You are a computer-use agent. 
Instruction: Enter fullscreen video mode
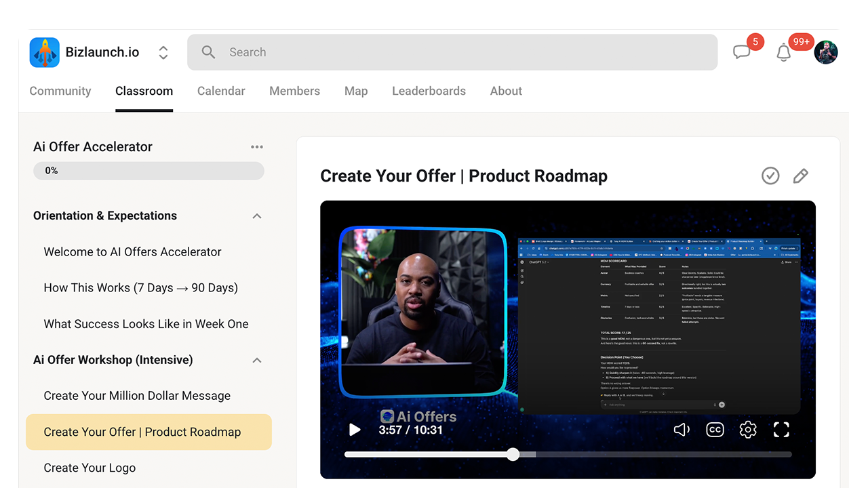pos(781,430)
